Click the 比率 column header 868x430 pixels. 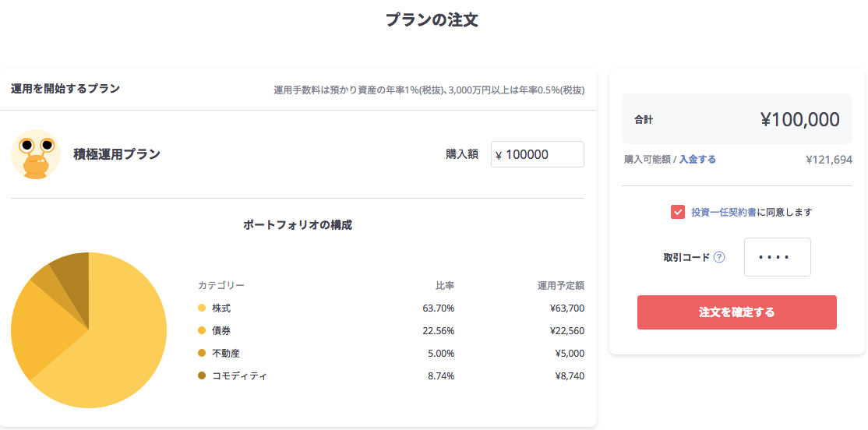445,286
